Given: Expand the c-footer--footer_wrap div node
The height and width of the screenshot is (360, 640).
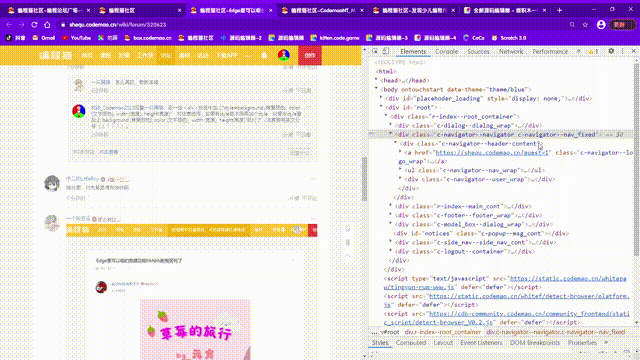Looking at the screenshot, I should [x=391, y=215].
